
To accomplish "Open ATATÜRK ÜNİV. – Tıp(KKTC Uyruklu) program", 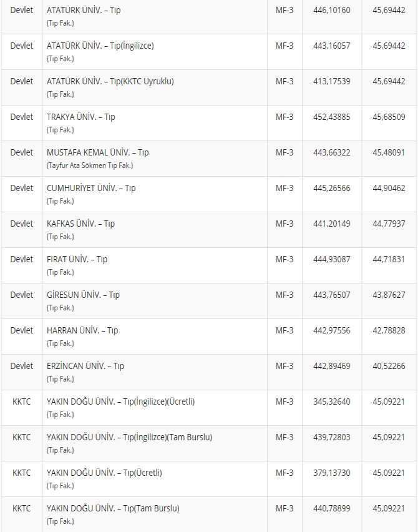I will point(110,81).
